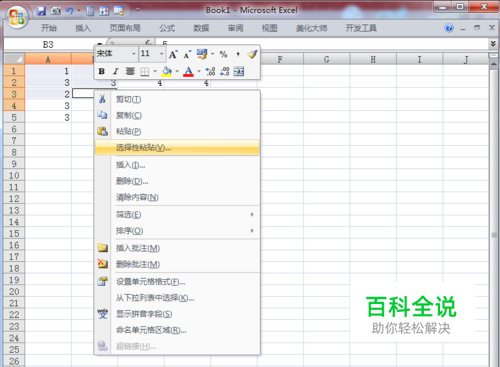Select 选择性粘贴(V)... in context menu
The width and height of the screenshot is (500, 367).
(x=177, y=147)
